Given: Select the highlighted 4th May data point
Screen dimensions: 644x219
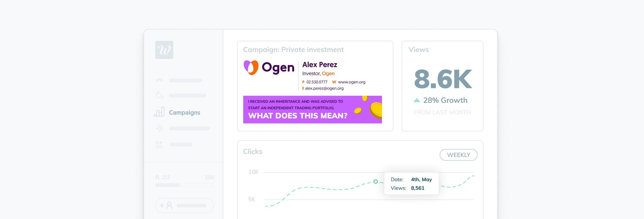Looking at the screenshot, I should click(x=375, y=182).
